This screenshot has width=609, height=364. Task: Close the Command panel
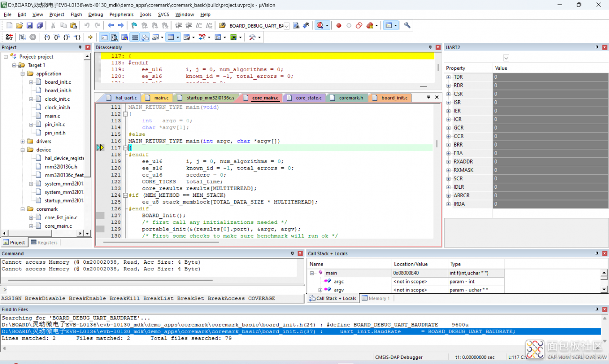(300, 253)
